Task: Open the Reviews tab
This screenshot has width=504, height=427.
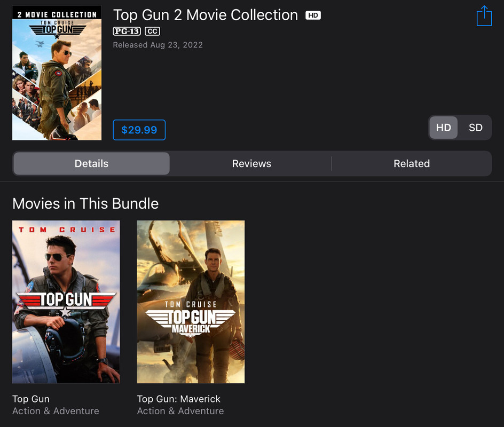Action: pyautogui.click(x=251, y=163)
